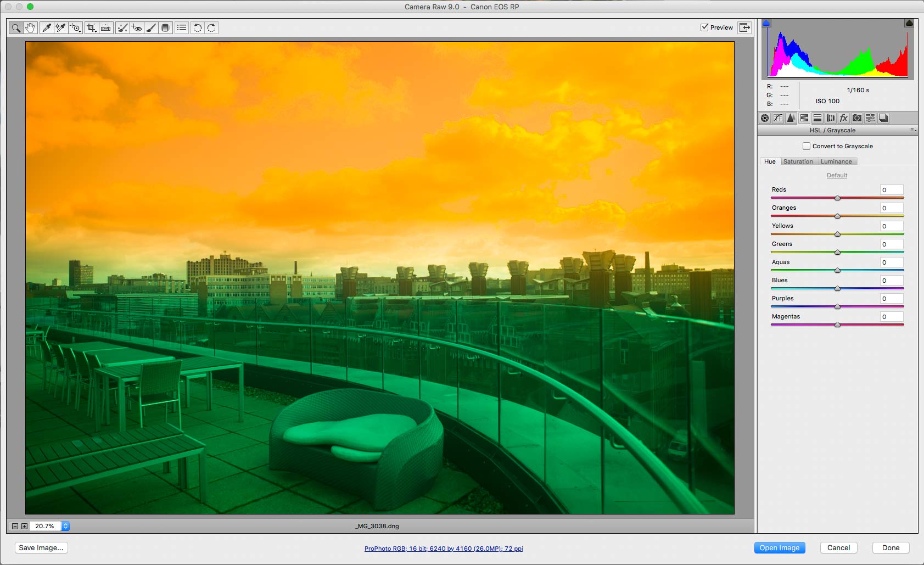Image resolution: width=924 pixels, height=565 pixels.
Task: Select the White Balance eyedropper tool
Action: tap(47, 27)
